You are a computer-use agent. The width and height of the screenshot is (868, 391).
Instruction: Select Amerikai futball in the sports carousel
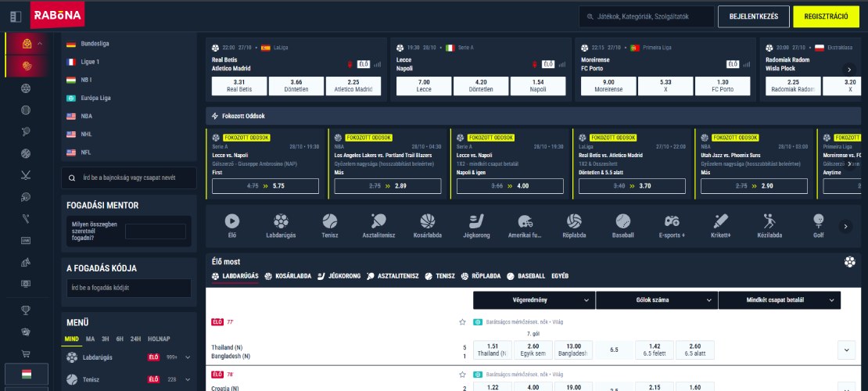tap(525, 226)
